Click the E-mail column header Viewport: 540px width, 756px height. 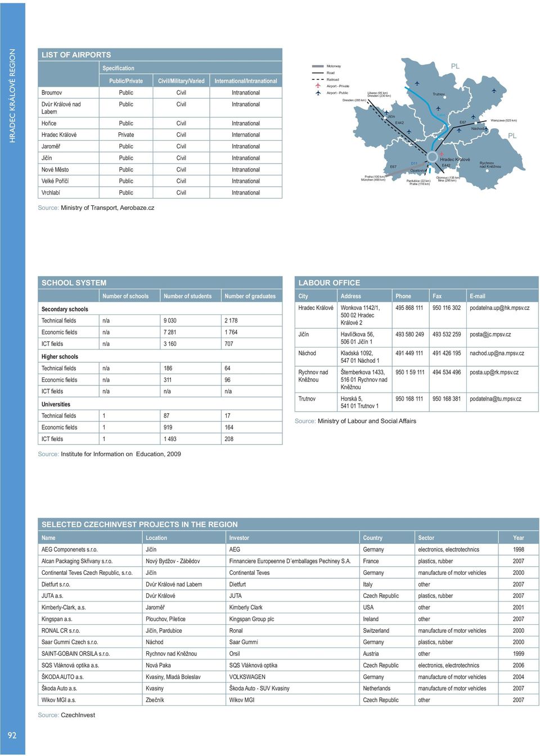point(478,296)
